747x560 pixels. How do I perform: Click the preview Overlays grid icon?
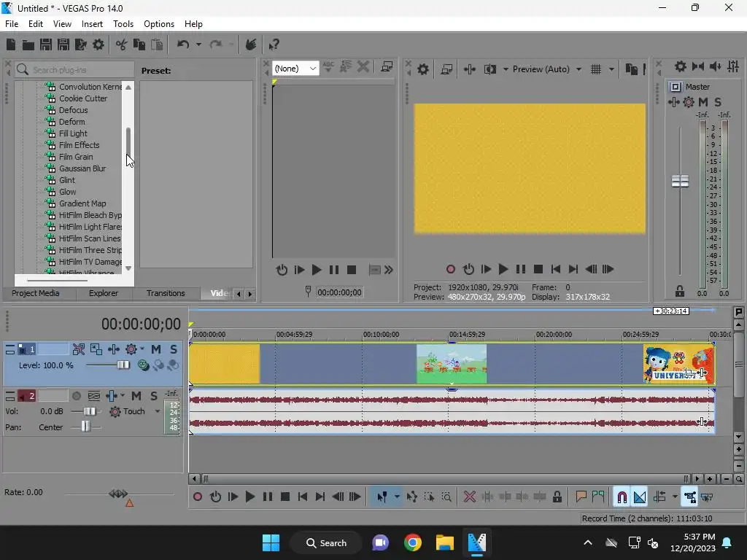coord(596,69)
